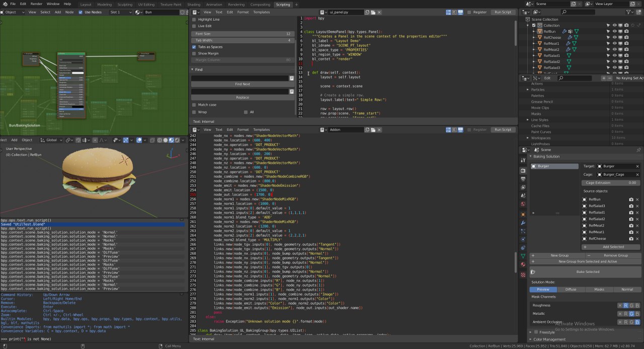
Task: Switch to the Shading workspace tab
Action: [194, 4]
